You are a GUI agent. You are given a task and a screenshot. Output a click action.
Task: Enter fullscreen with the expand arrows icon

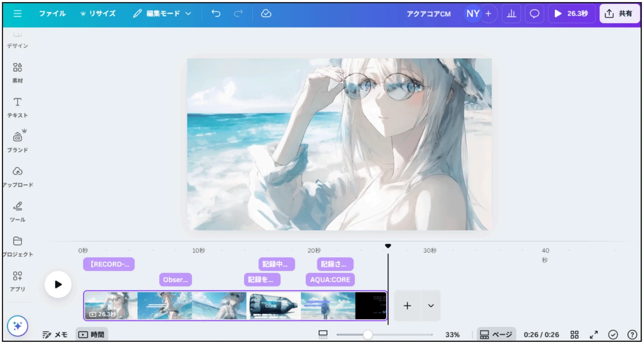(x=593, y=335)
